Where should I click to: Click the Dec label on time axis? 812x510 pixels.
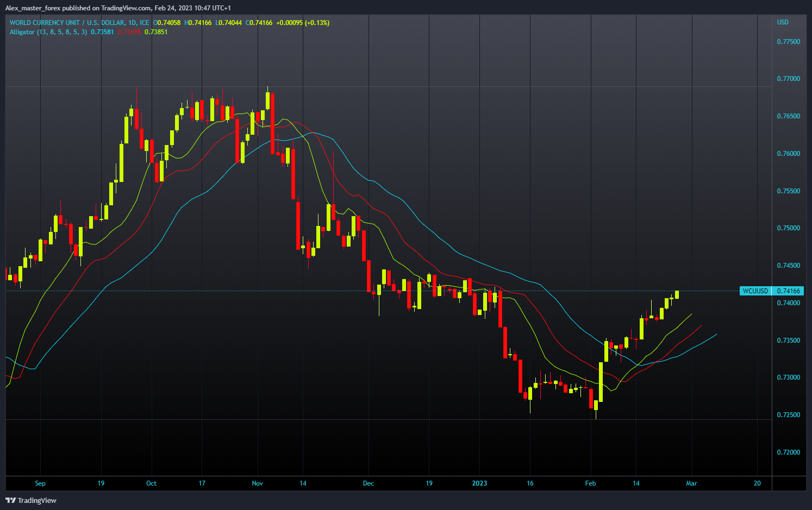coord(368,483)
